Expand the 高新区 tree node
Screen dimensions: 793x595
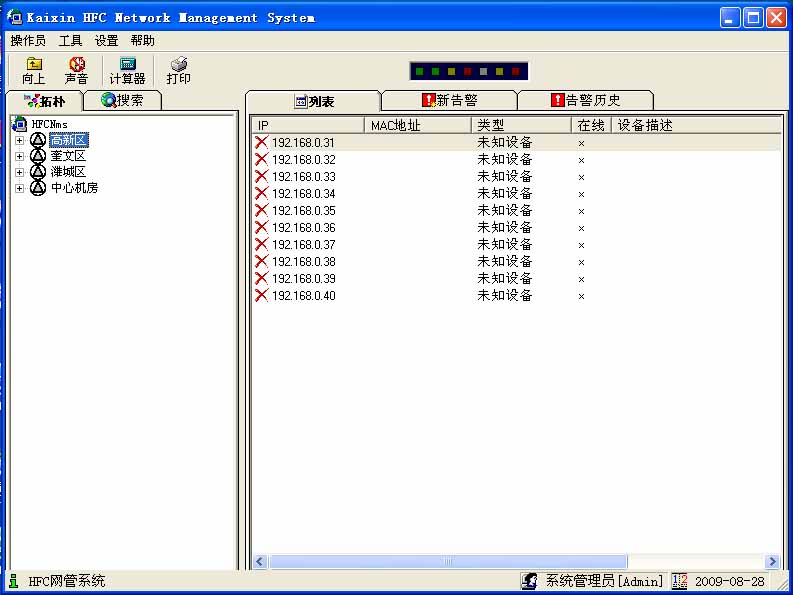click(19, 140)
